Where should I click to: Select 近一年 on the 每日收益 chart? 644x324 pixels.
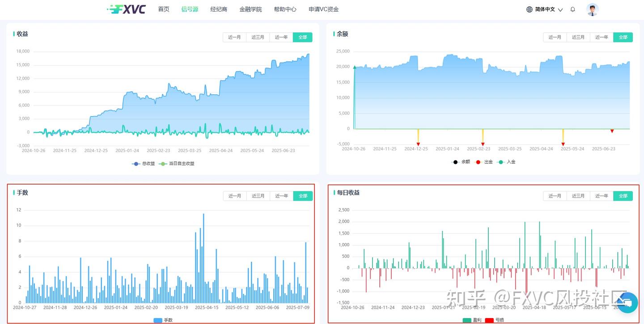click(601, 196)
